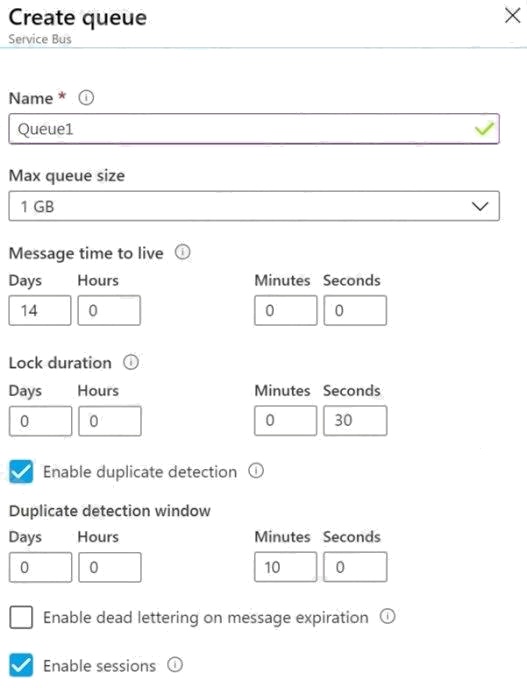Expand the dropdown arrow beside 1 GB

tap(480, 206)
